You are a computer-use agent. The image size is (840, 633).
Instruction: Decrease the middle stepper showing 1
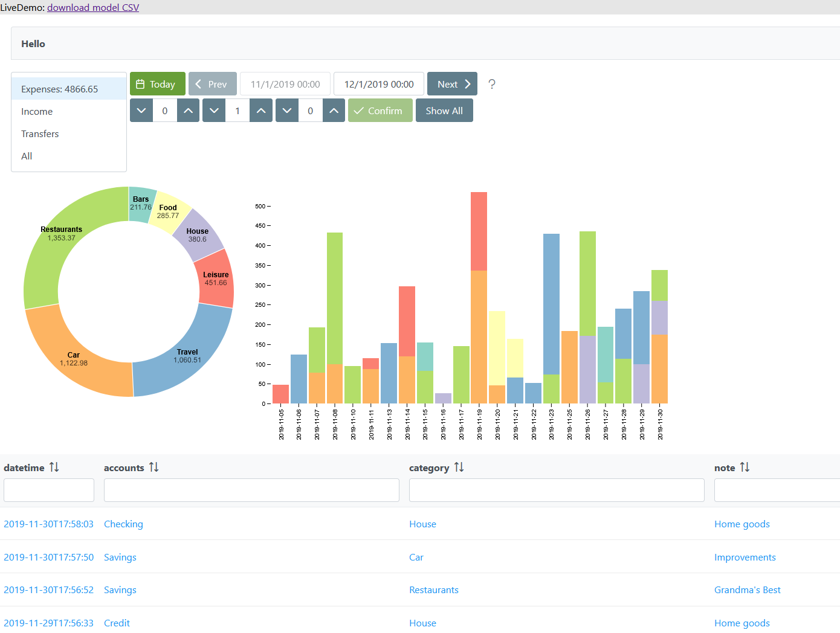coord(214,111)
